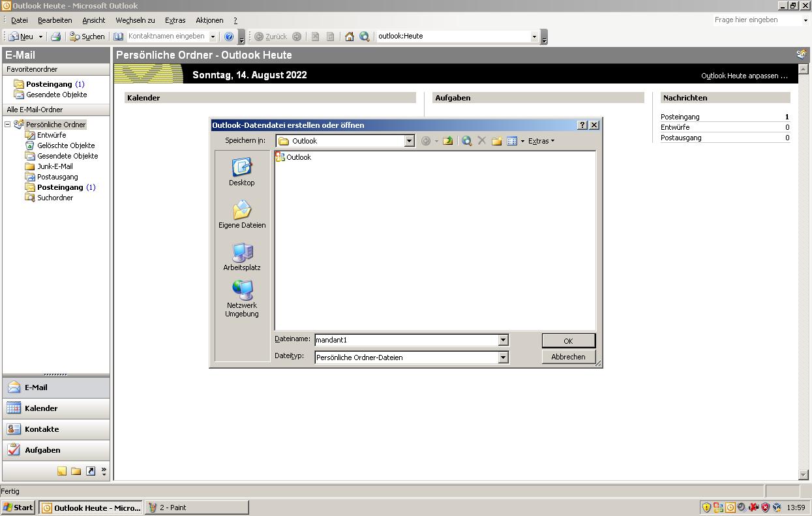
Task: Click the blue help icon in toolbar
Action: 229,37
